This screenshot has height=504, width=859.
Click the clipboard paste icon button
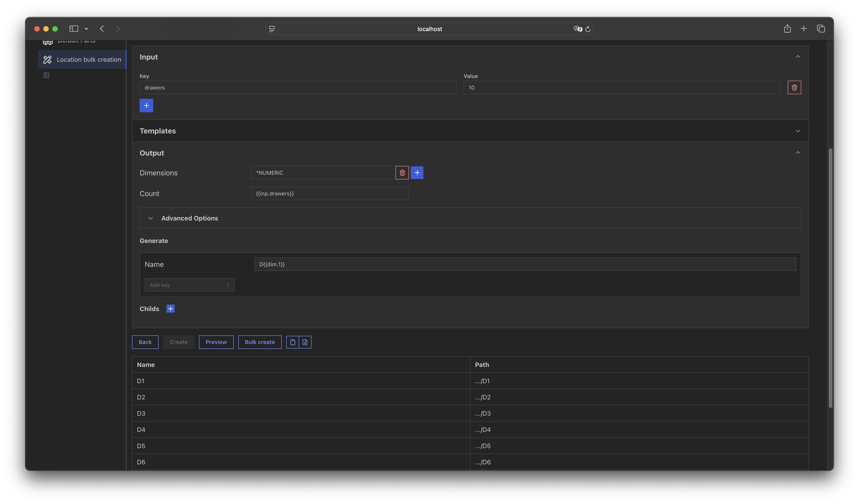[x=293, y=342]
